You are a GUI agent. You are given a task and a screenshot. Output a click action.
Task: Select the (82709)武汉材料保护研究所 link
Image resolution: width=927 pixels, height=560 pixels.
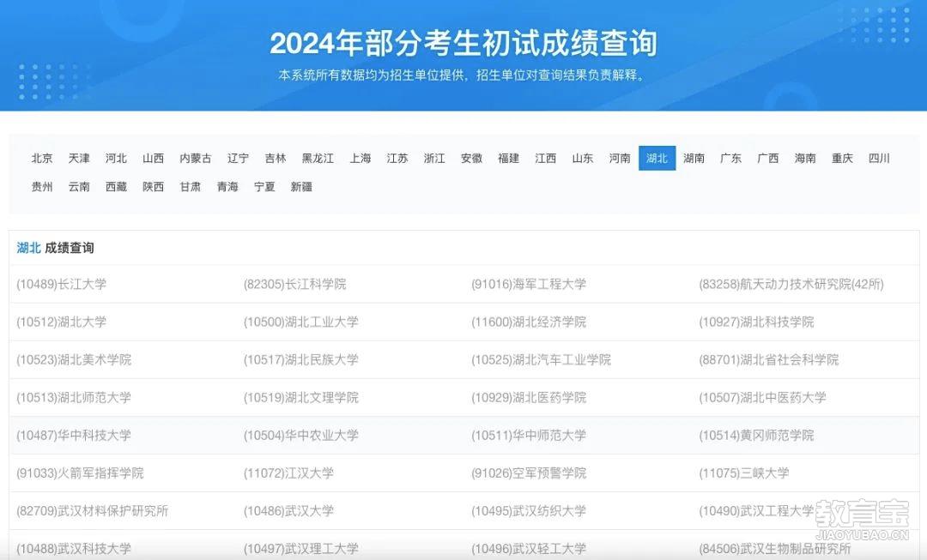coord(92,511)
